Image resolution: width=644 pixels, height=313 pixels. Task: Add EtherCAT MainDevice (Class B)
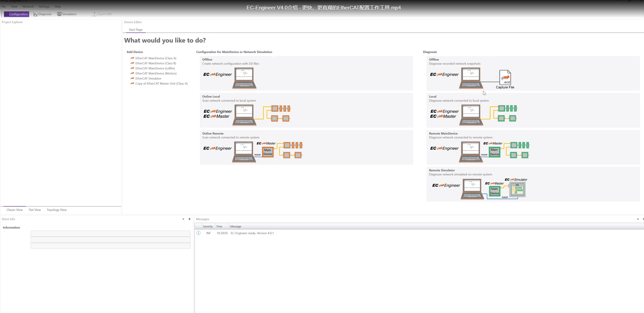(156, 63)
